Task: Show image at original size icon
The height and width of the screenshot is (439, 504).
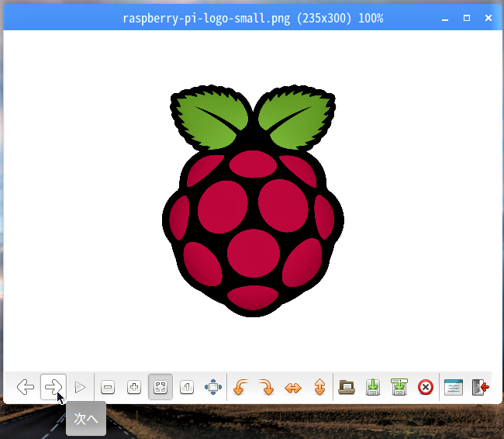Action: click(x=187, y=387)
